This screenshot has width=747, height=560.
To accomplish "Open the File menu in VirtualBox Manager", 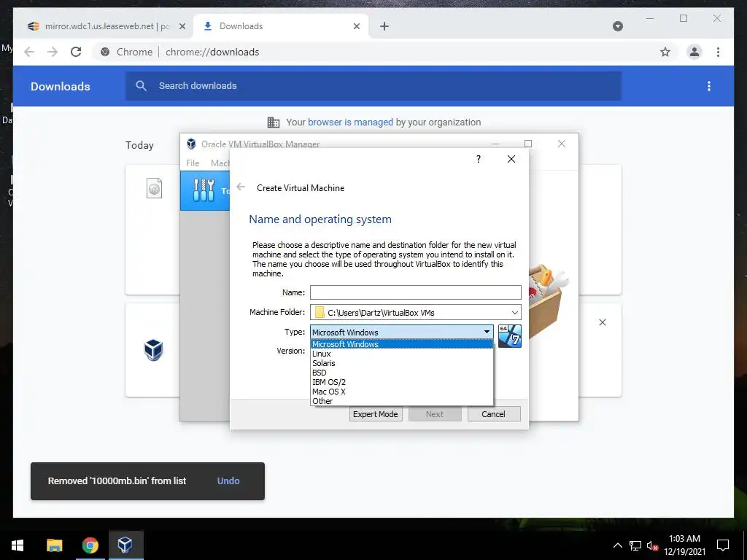I will tap(193, 163).
